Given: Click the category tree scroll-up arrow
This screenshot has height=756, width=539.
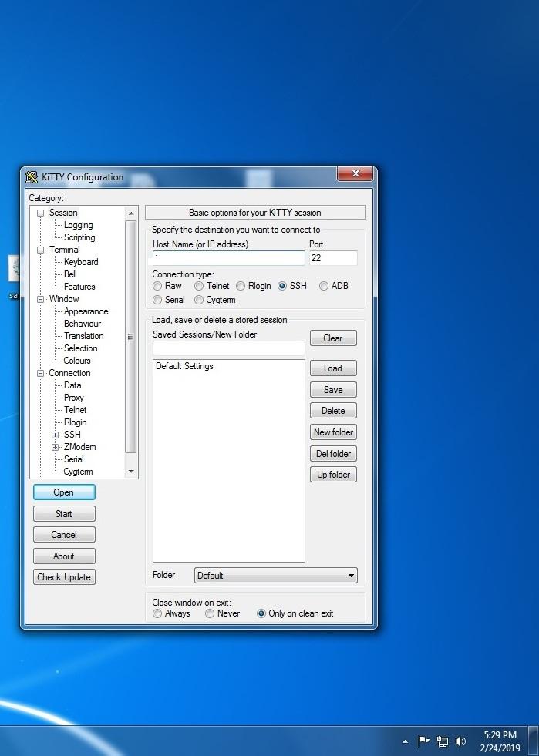Looking at the screenshot, I should (x=131, y=213).
